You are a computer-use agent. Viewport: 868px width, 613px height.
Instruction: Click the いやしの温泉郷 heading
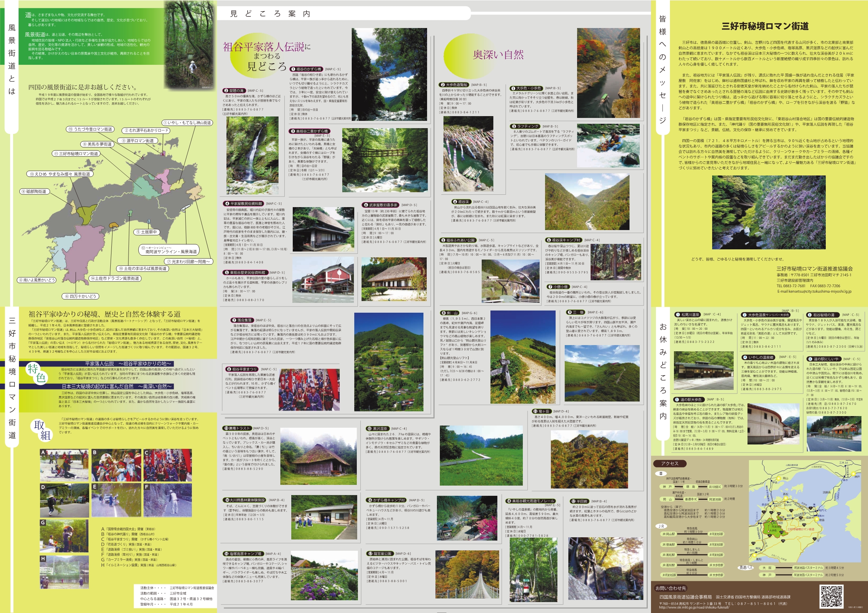(758, 357)
